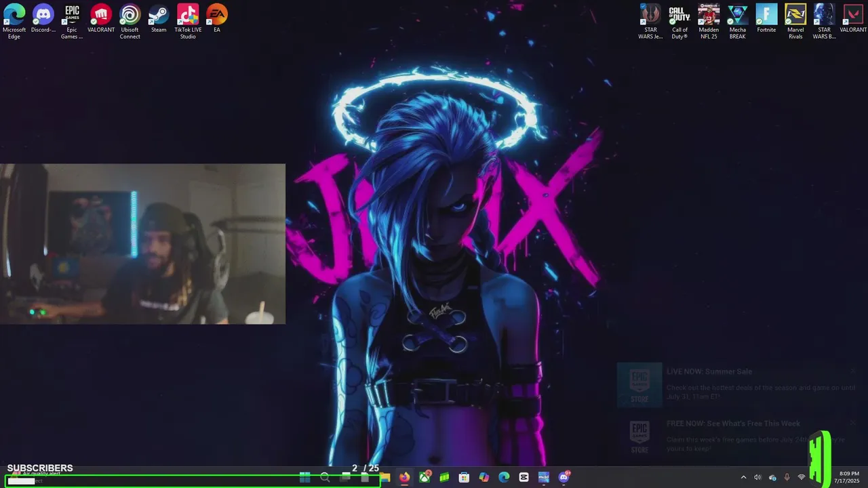Open the Fortnite desktop shortcut
Image resolution: width=868 pixels, height=488 pixels.
tap(766, 19)
